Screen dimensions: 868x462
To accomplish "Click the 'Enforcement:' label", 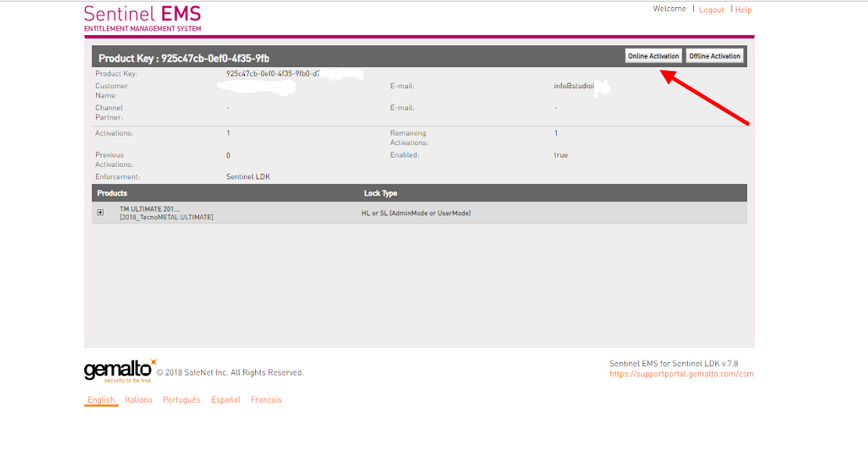I will (117, 176).
